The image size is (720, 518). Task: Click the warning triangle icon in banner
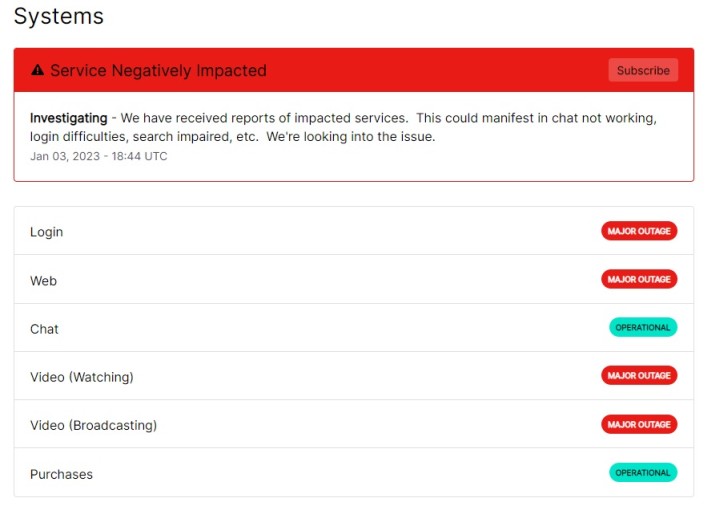38,71
